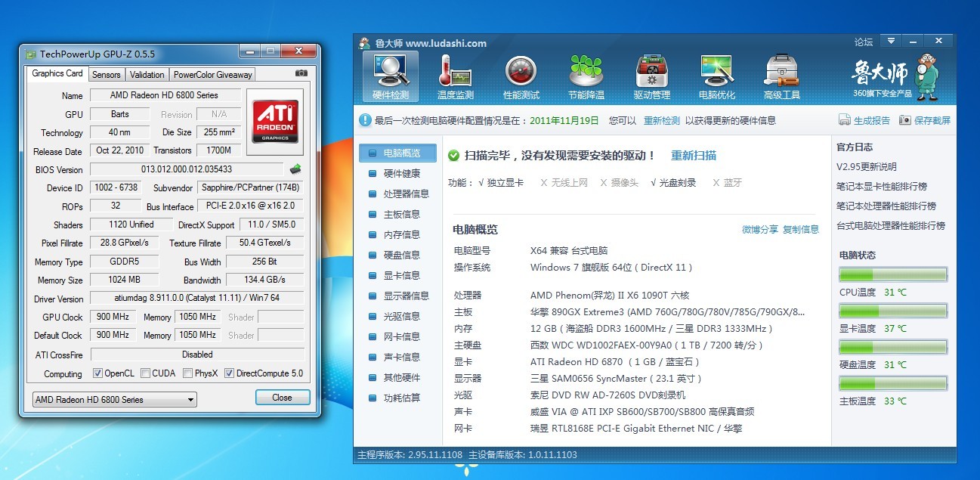Click the GPU-Z camera screenshot icon

coord(301,73)
